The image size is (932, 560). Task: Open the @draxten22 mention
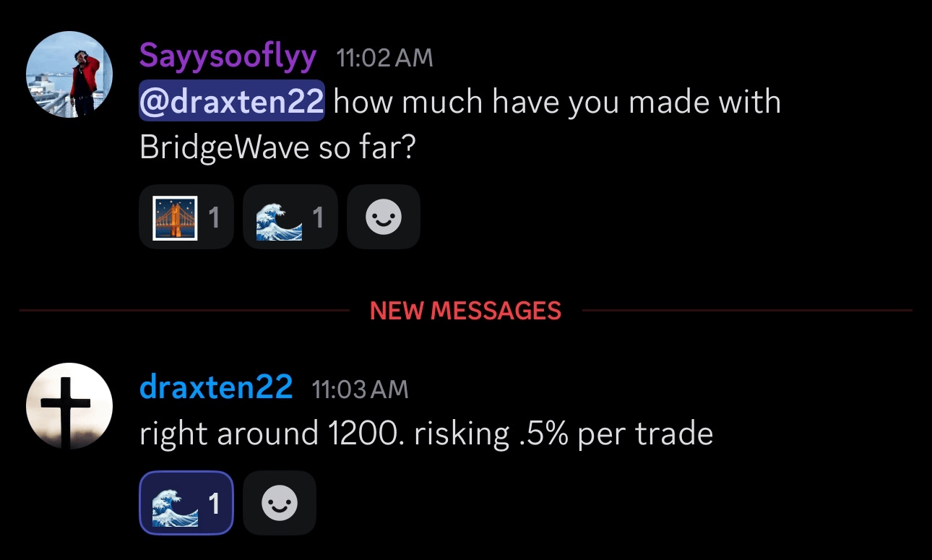pos(232,102)
